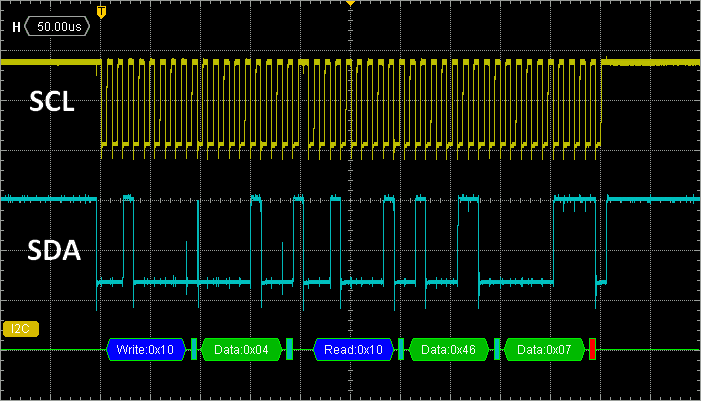Click the ACK marker after Write:0x10
The width and height of the screenshot is (701, 401).
tap(195, 350)
